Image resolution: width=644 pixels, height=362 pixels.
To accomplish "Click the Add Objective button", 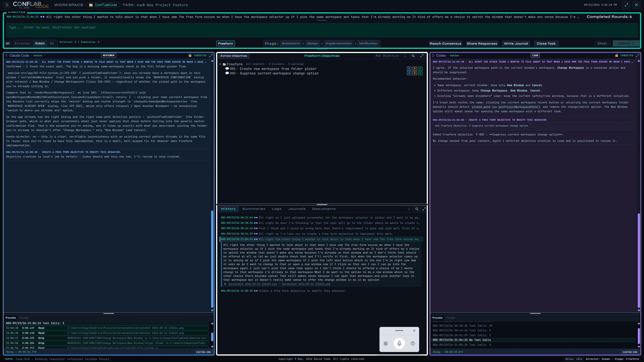I will tap(387, 56).
